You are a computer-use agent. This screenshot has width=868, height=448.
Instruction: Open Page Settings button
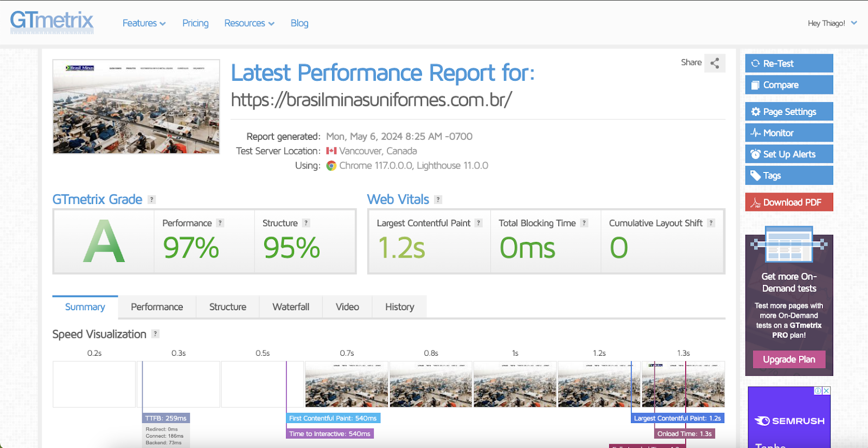click(x=789, y=112)
